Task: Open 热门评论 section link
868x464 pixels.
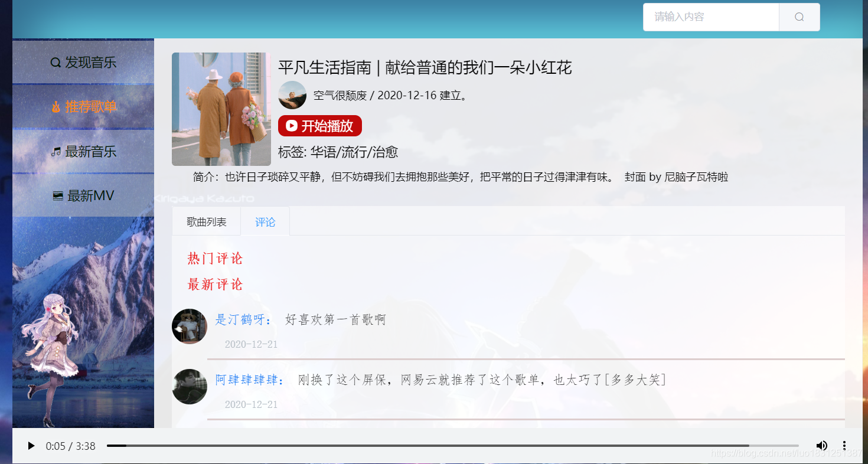Action: coord(214,259)
